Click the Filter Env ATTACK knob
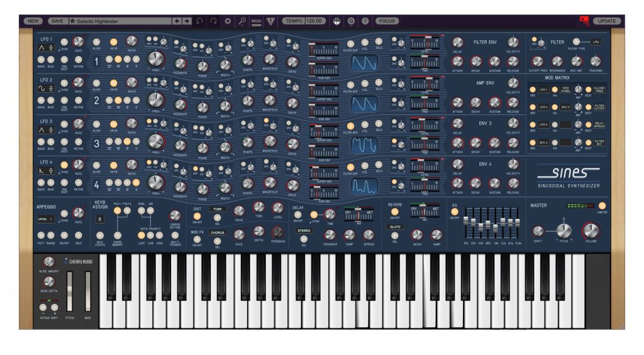 pos(458,62)
